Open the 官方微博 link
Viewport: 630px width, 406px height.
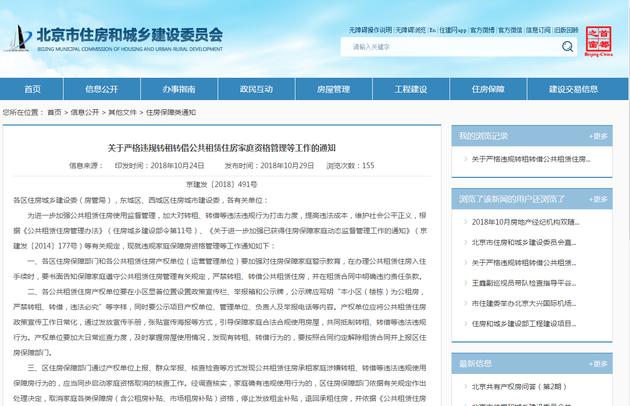point(482,30)
